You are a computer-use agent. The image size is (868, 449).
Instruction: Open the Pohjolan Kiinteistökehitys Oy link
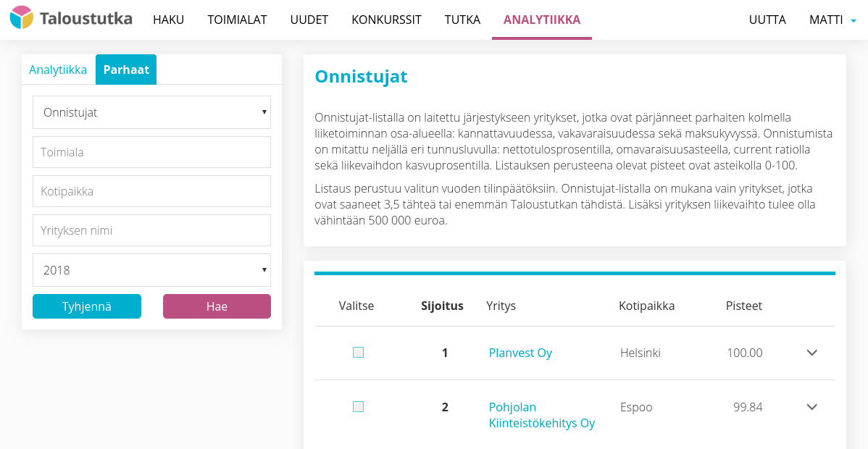tap(541, 415)
